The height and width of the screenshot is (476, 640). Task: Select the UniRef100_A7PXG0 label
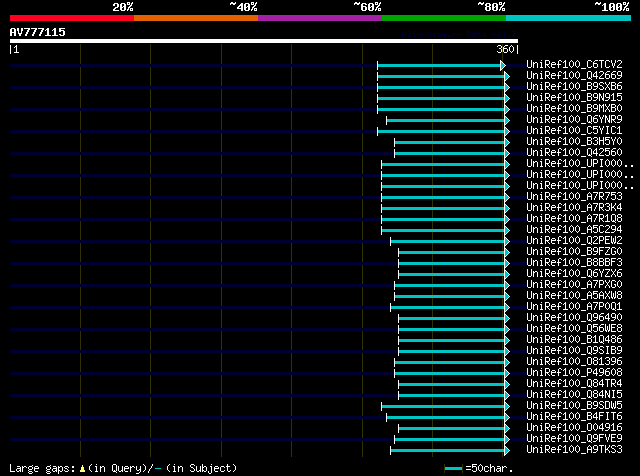574,285
